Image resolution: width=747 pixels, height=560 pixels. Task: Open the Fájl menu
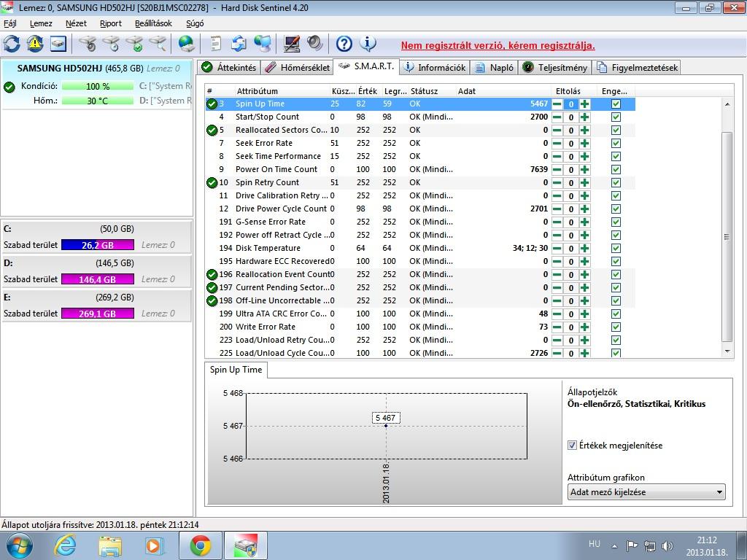pos(10,23)
